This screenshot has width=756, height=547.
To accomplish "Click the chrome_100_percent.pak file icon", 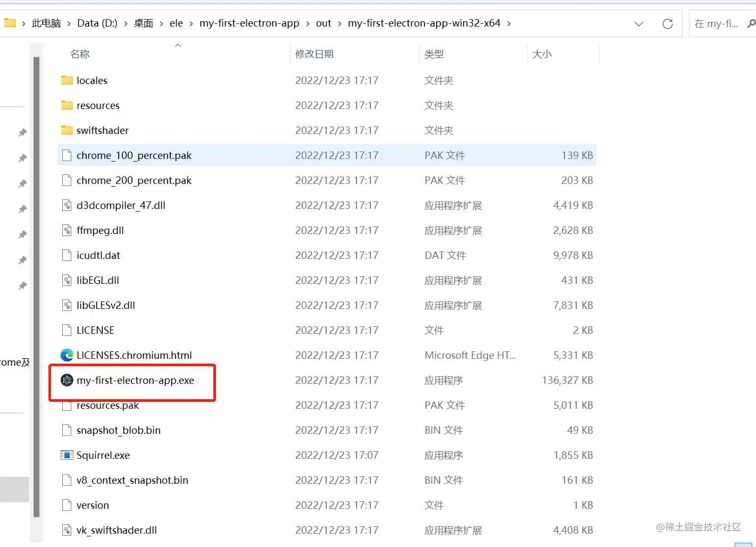I will [67, 155].
